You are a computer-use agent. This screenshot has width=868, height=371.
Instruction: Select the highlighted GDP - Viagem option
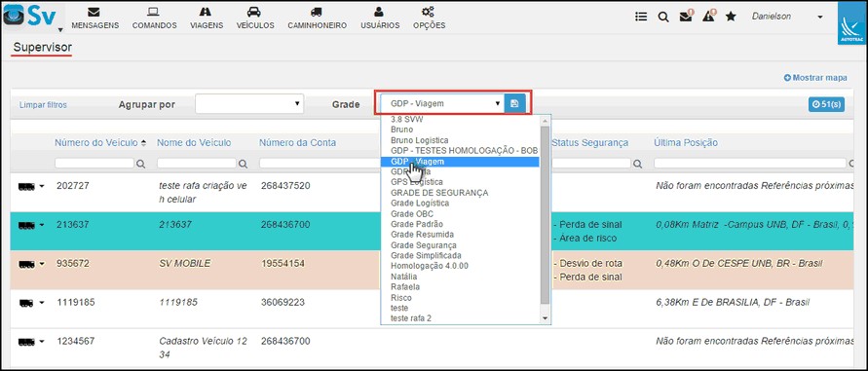tap(460, 161)
